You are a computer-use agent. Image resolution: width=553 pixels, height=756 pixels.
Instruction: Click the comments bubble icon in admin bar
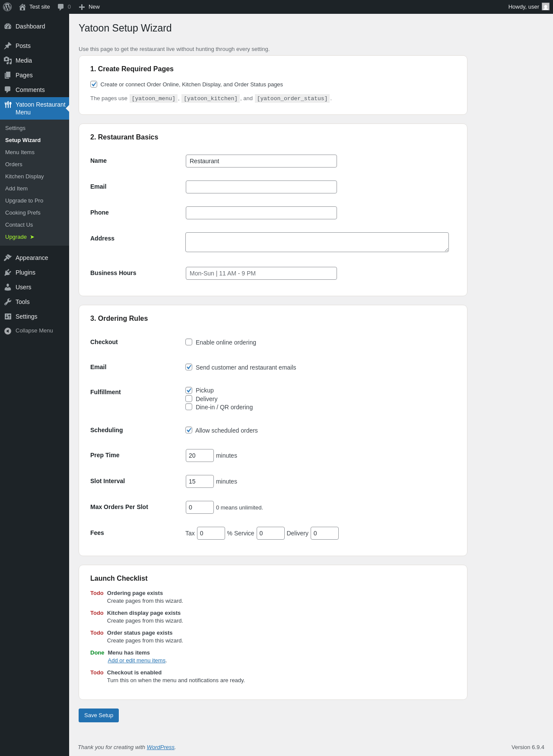[60, 7]
